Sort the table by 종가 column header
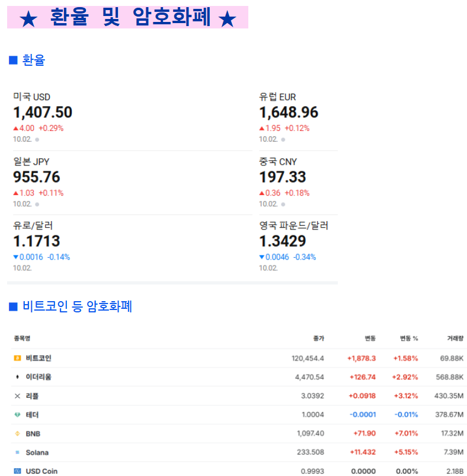This screenshot has width=467, height=476. [x=318, y=338]
